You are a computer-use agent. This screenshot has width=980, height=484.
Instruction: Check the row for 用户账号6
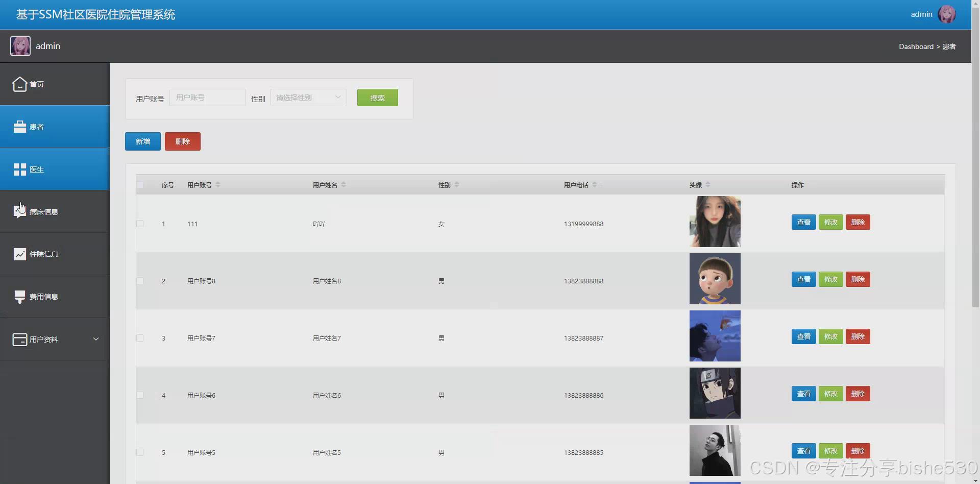[x=140, y=395]
